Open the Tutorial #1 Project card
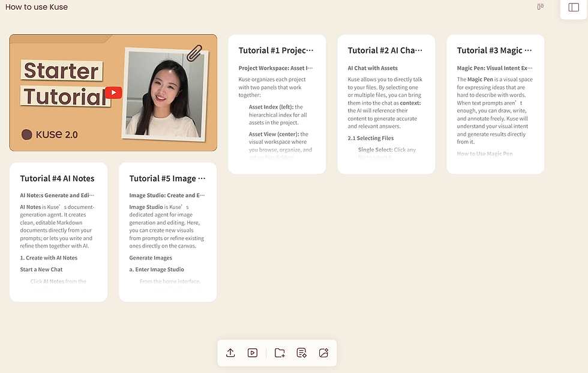 tap(277, 104)
